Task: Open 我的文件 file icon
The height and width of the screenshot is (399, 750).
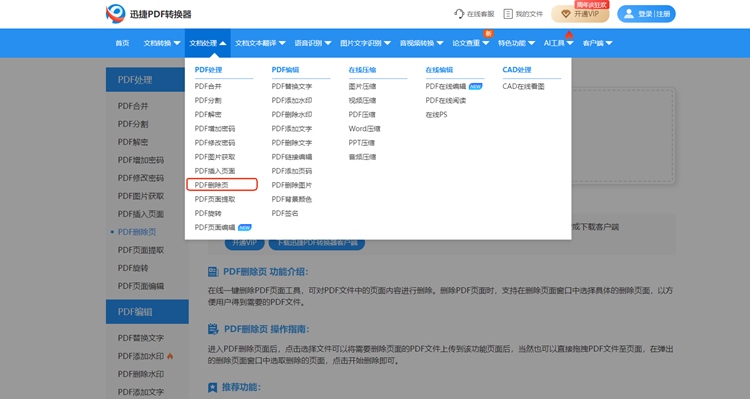Action: 508,14
